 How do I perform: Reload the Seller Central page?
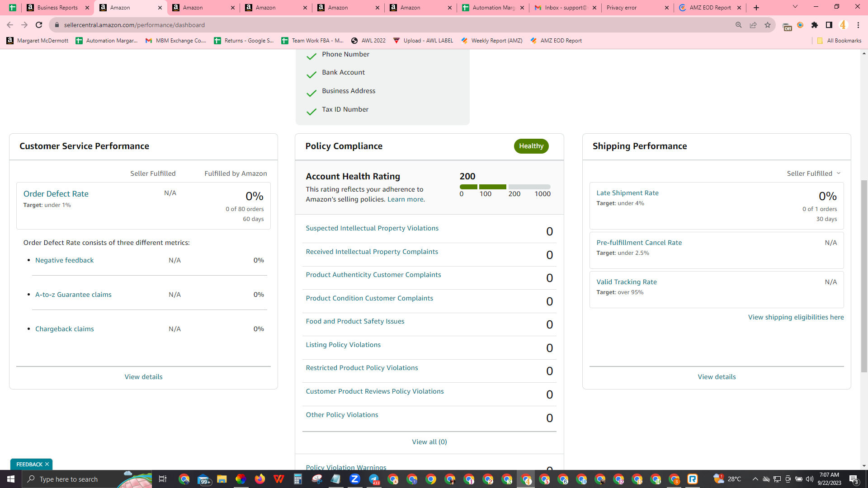click(x=39, y=25)
